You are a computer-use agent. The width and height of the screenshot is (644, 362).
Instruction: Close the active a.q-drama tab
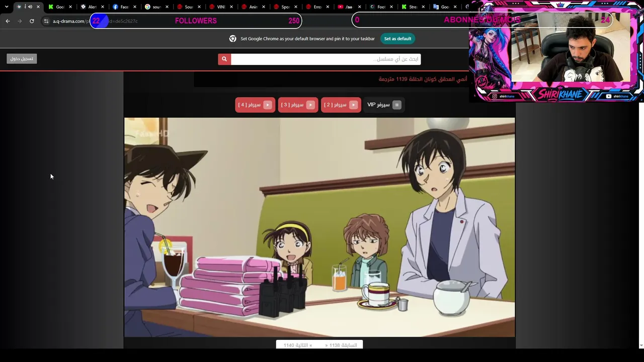point(38,7)
